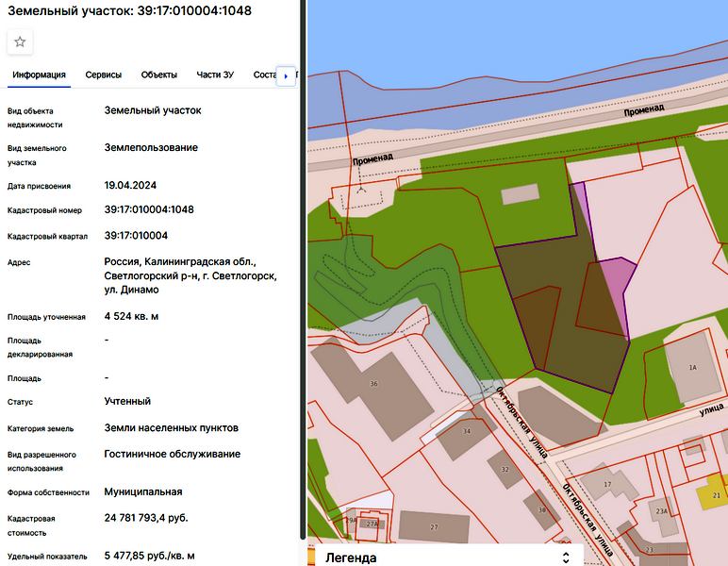Open the Объекты tab

[159, 75]
